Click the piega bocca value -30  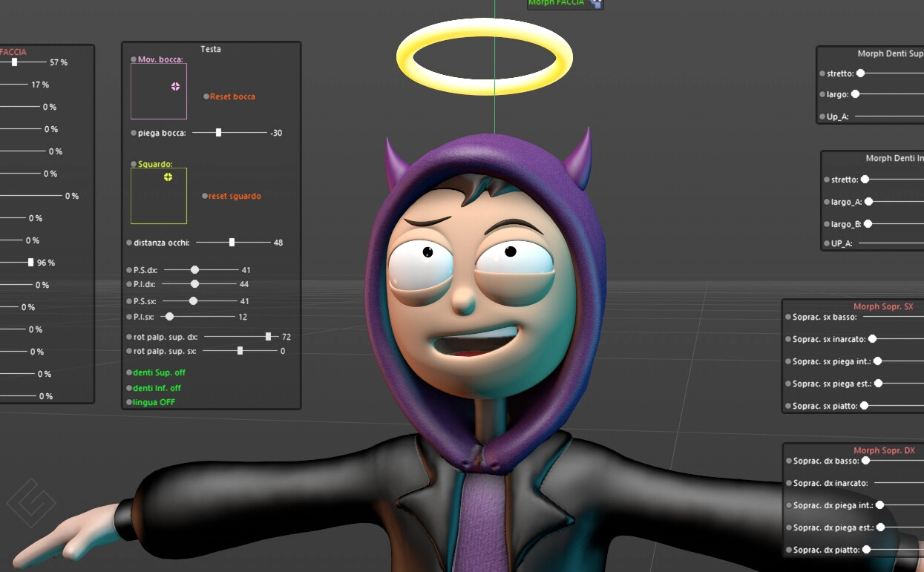276,133
